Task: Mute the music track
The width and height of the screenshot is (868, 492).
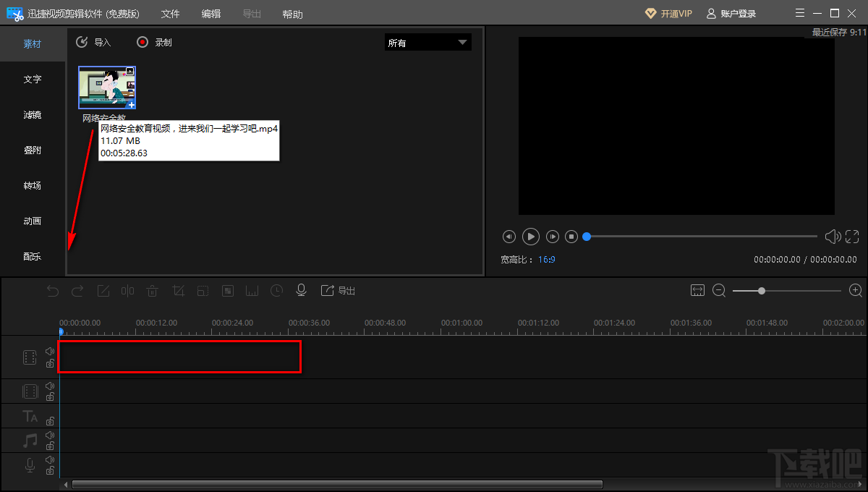Action: pos(50,435)
